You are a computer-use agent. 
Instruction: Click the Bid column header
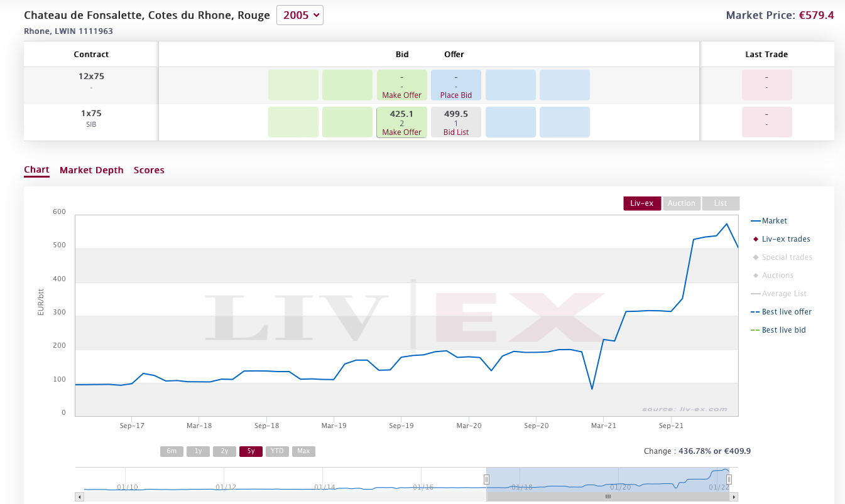coord(402,55)
